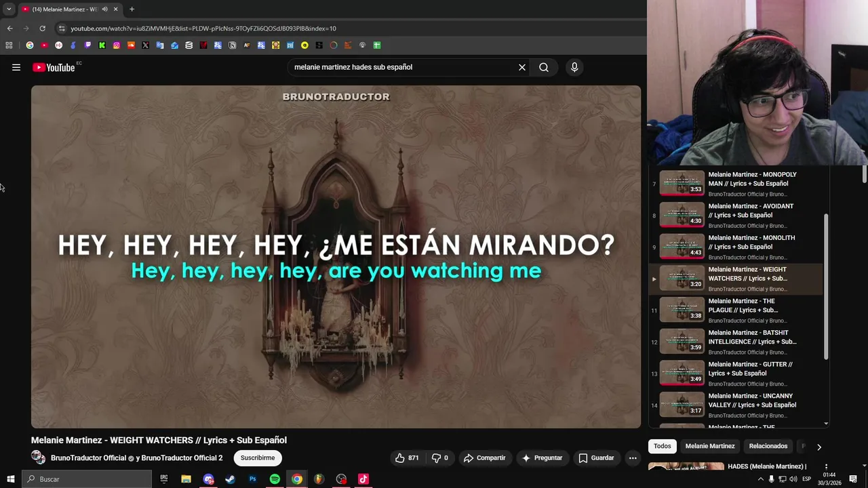This screenshot has width=868, height=488.
Task: Open the HADES (Melanie Martinez) suggested video
Action: click(x=767, y=466)
